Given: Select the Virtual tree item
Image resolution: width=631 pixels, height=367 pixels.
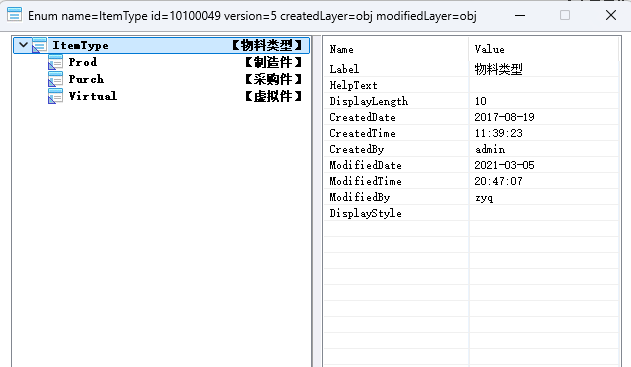Looking at the screenshot, I should tap(93, 96).
